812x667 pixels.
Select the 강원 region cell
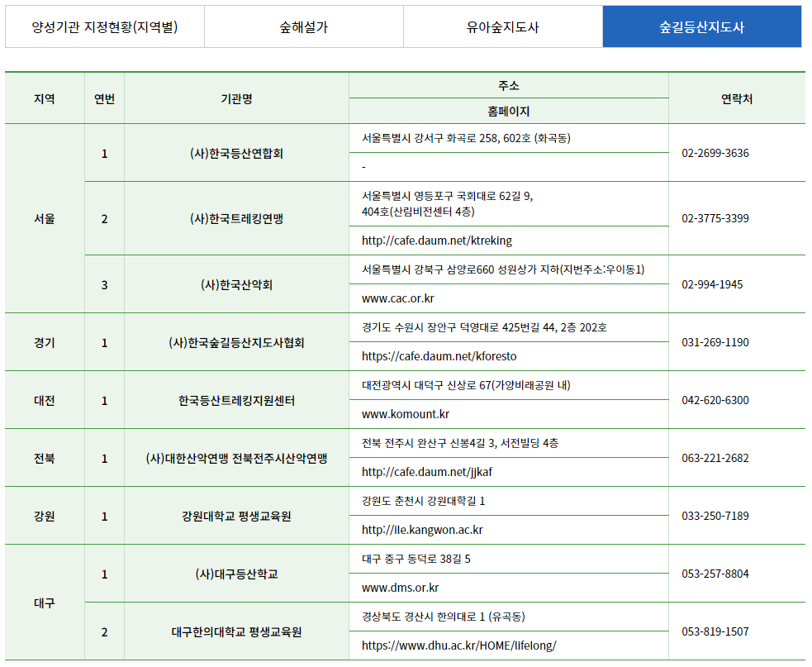click(45, 517)
